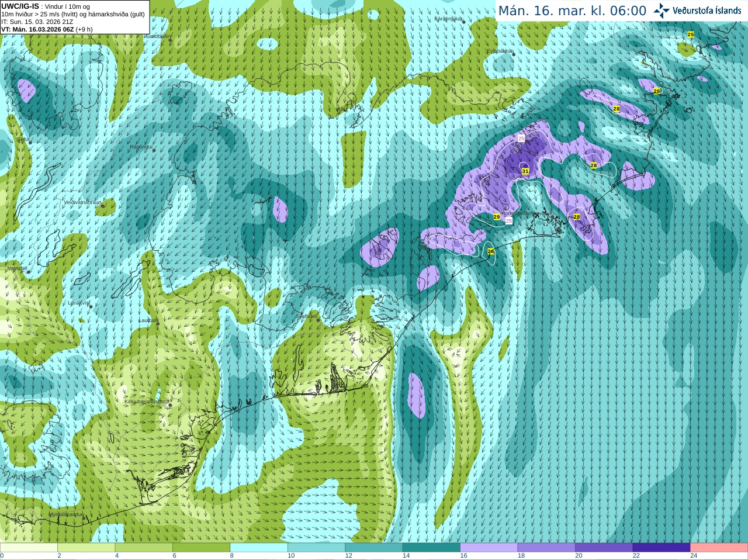Image resolution: width=748 pixels, height=560 pixels.
Task: Click the white 25 contour label north of 31
Action: coord(521,138)
